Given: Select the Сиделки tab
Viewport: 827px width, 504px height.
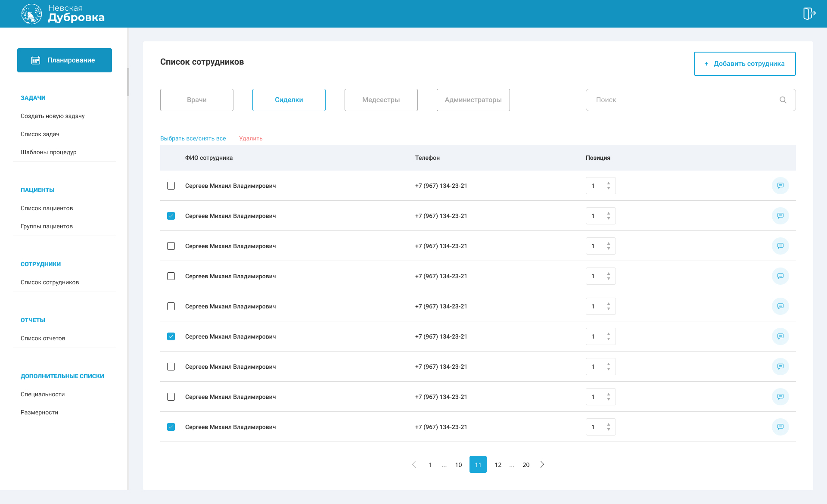Looking at the screenshot, I should 289,100.
